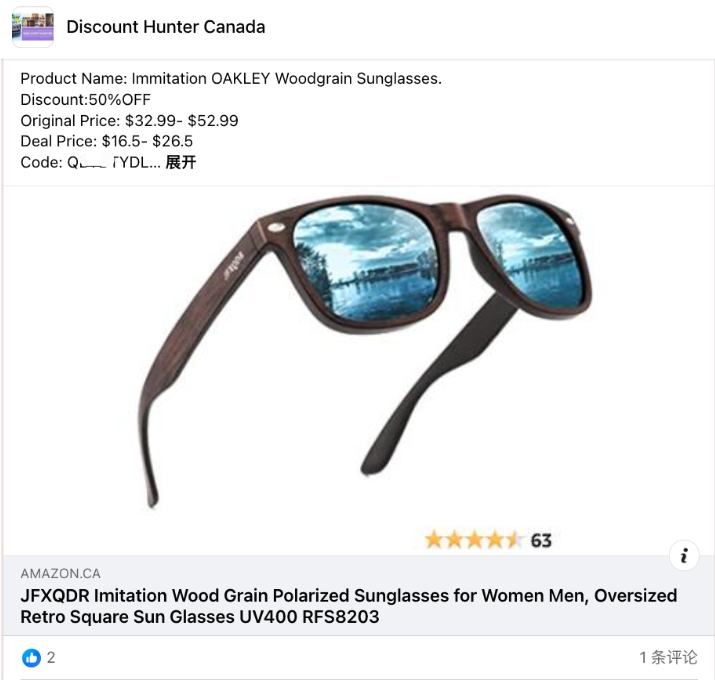The height and width of the screenshot is (682, 715).
Task: Open the JFXQDR Imitation Wood Grain sunglasses link
Action: 348,606
